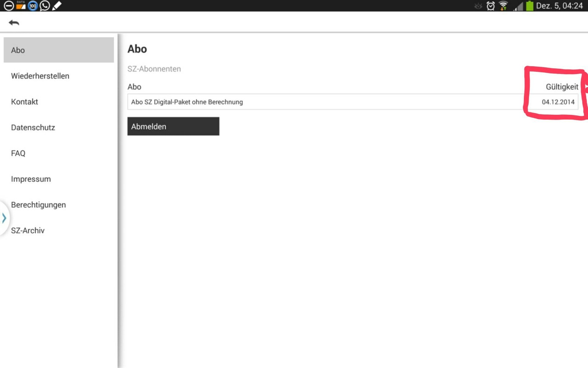Go to Kontakt section
Screen dimensions: 588x368
click(x=24, y=102)
